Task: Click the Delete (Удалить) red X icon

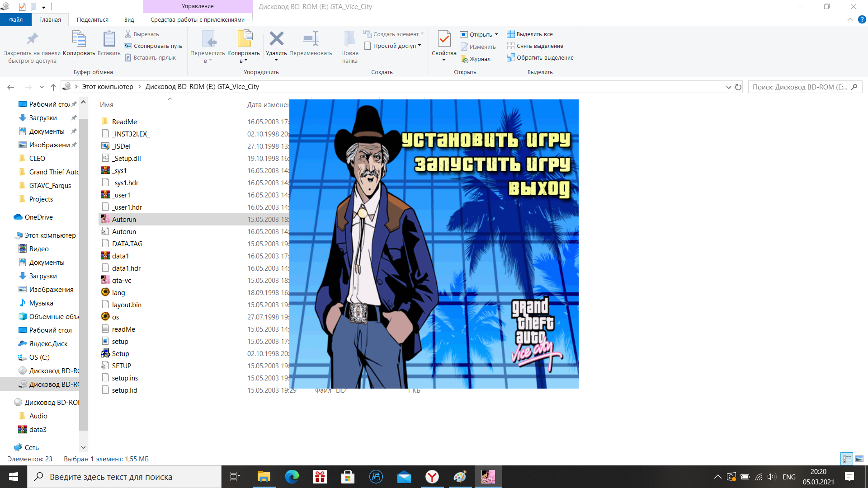Action: pos(276,39)
